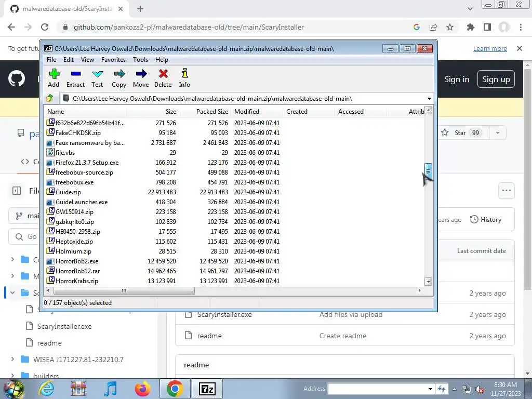Screen dimensions: 532x399
Task: Click the Chrome address bar URL
Action: [189, 27]
